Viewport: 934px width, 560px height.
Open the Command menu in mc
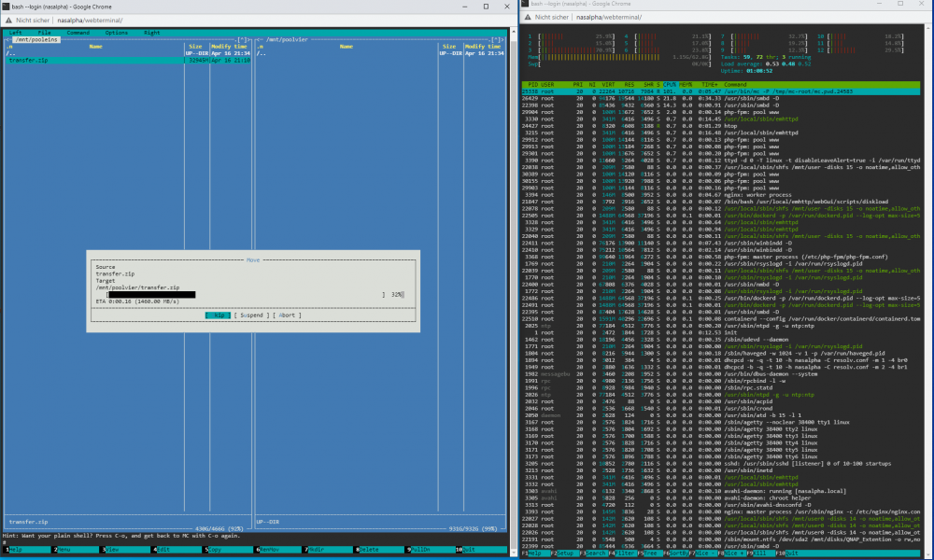click(78, 33)
